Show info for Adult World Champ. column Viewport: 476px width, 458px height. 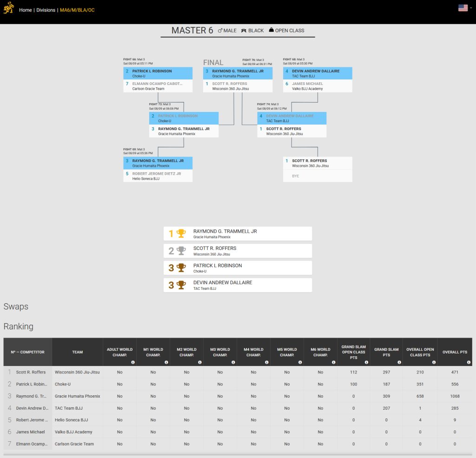133,362
